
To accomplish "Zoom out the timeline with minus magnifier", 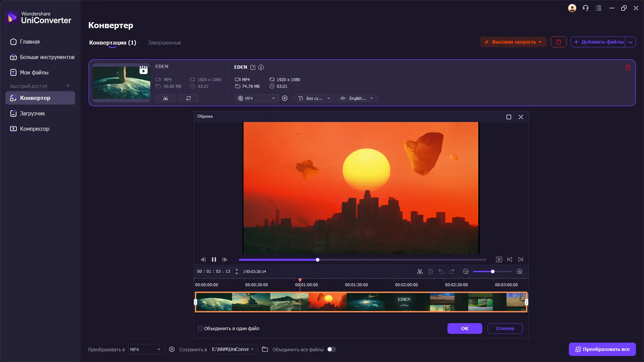I will coord(466,271).
